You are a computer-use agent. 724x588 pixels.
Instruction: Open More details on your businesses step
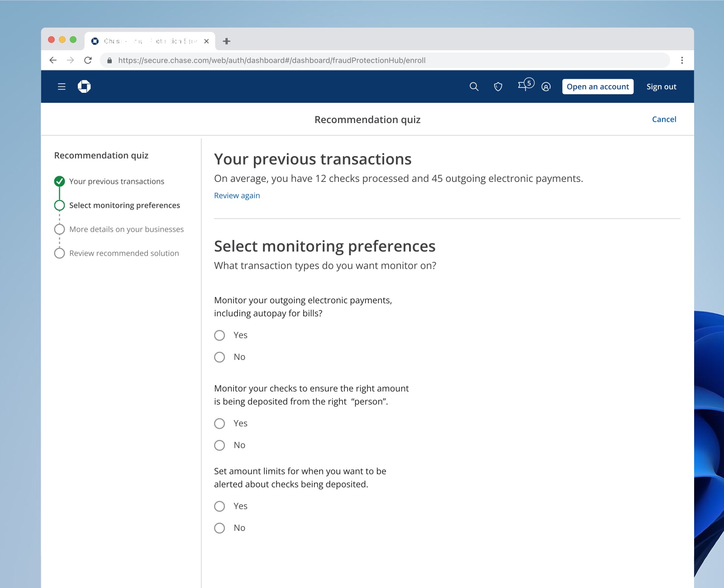coord(126,229)
